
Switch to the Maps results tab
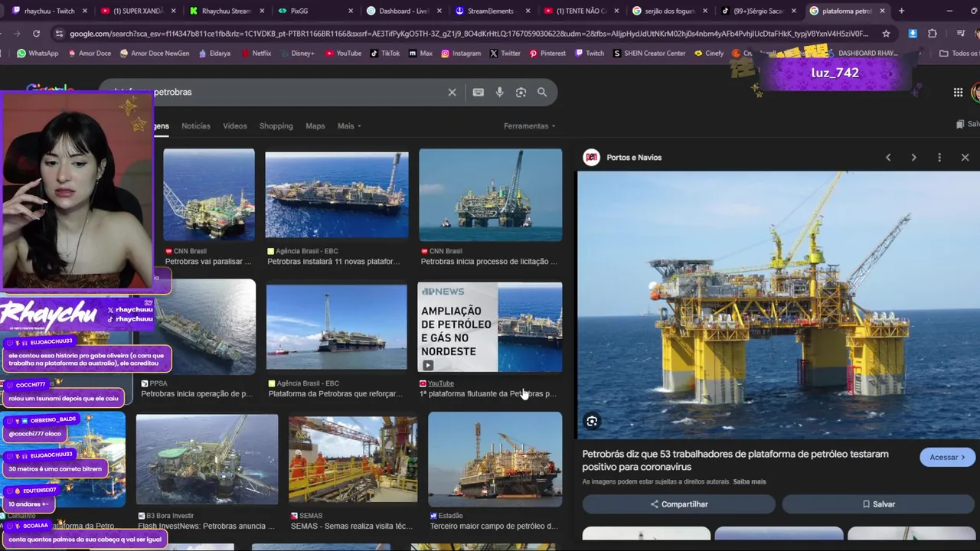tap(315, 126)
